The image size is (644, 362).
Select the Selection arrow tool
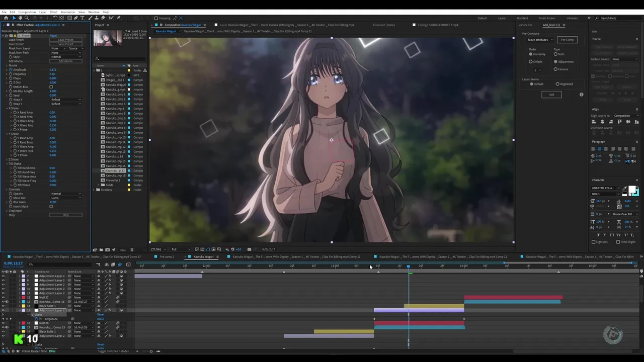tap(14, 18)
